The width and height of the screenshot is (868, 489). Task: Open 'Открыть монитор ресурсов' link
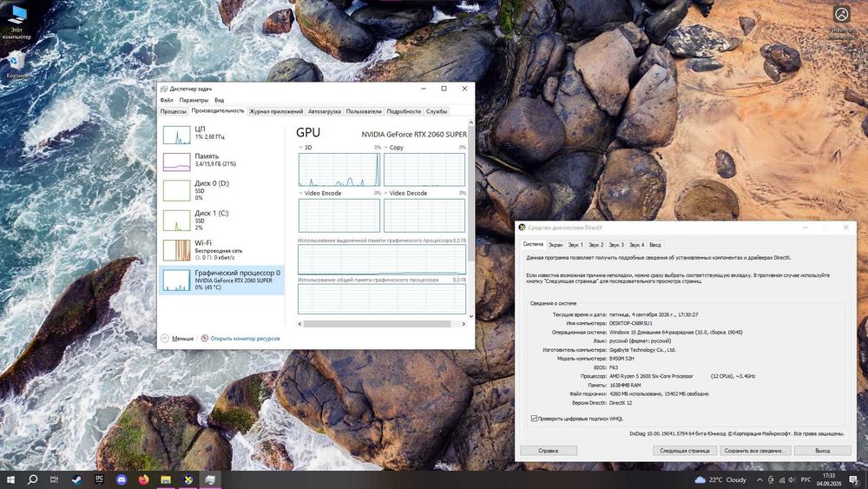[240, 339]
